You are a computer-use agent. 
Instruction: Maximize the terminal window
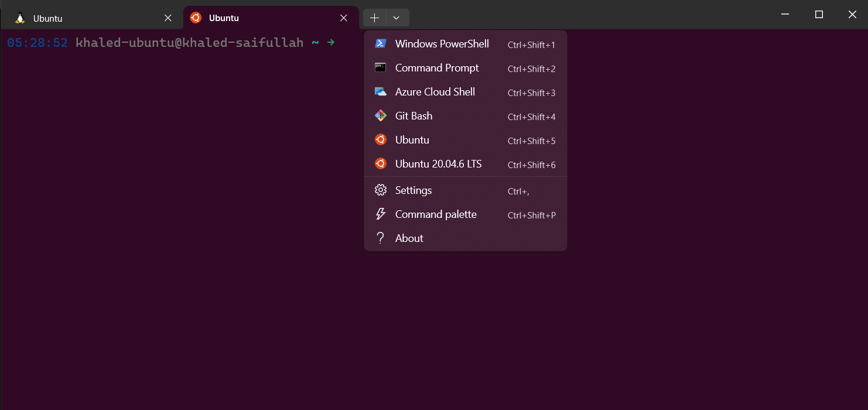(819, 15)
